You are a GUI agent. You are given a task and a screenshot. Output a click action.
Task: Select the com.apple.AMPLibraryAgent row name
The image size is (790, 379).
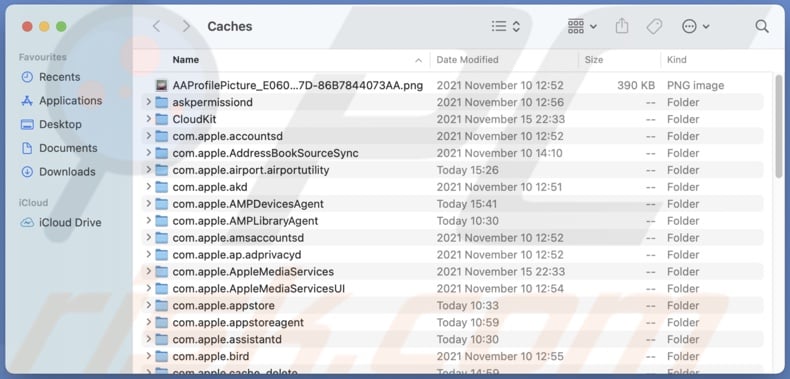tap(245, 221)
